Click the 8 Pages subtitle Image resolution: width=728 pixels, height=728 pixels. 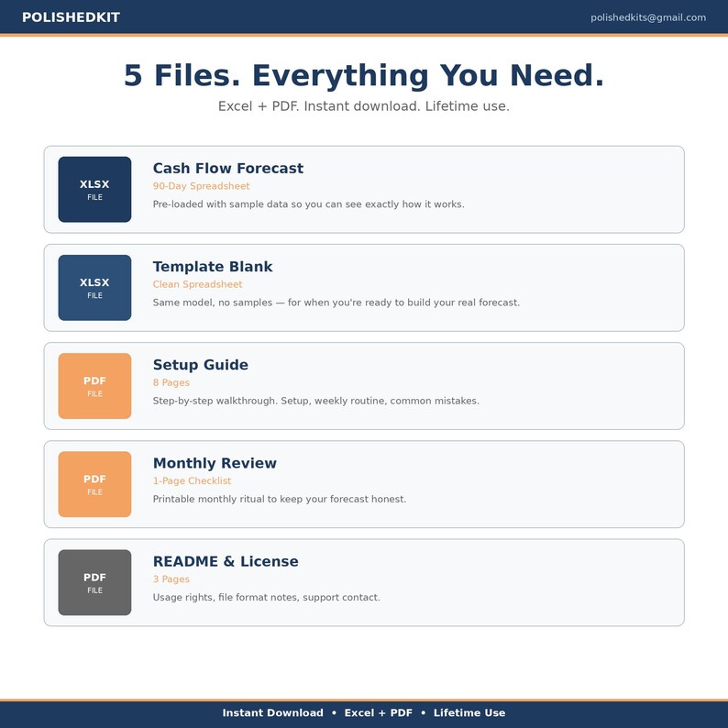[x=171, y=382]
